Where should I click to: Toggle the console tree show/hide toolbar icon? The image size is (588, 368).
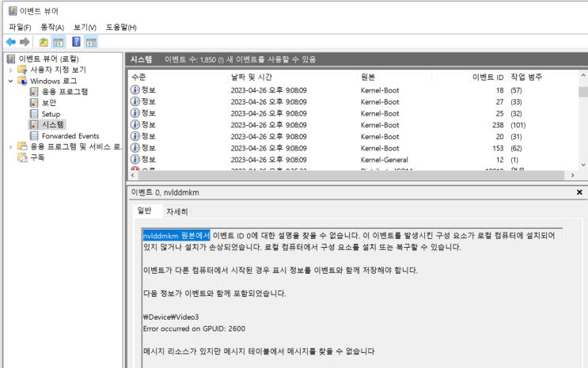coord(58,42)
